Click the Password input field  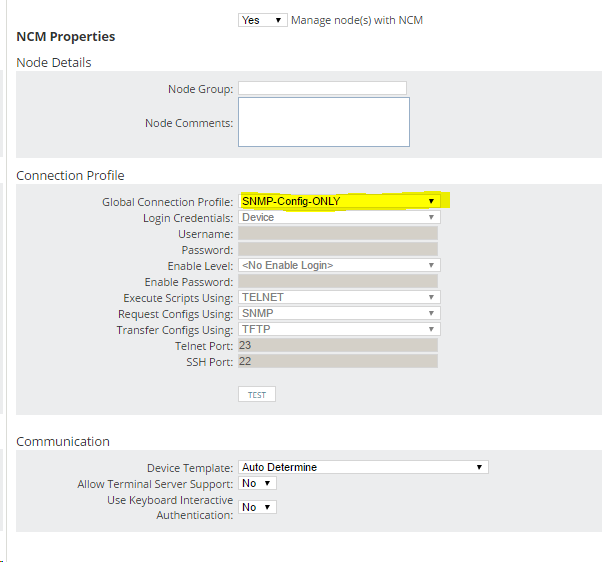click(x=338, y=250)
